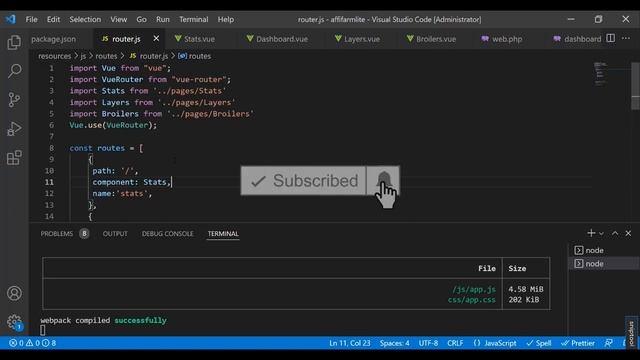This screenshot has width=640, height=360.
Task: Open Source Control view
Action: 14,100
